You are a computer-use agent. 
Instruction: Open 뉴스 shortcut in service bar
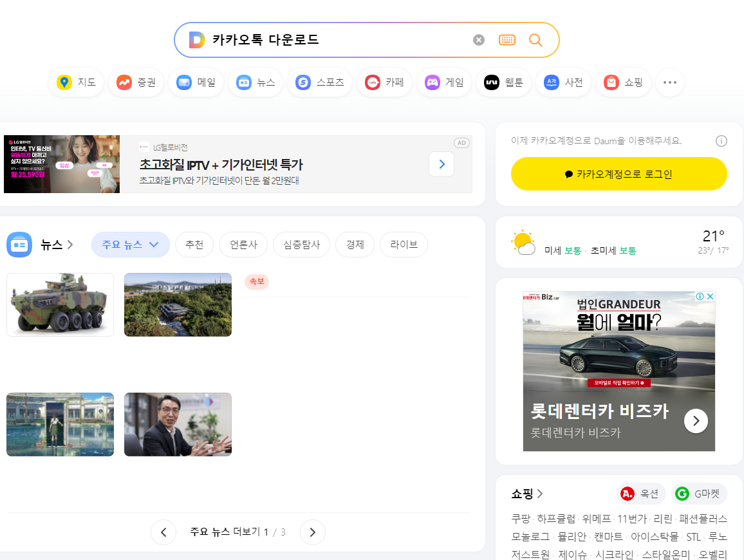coord(256,82)
